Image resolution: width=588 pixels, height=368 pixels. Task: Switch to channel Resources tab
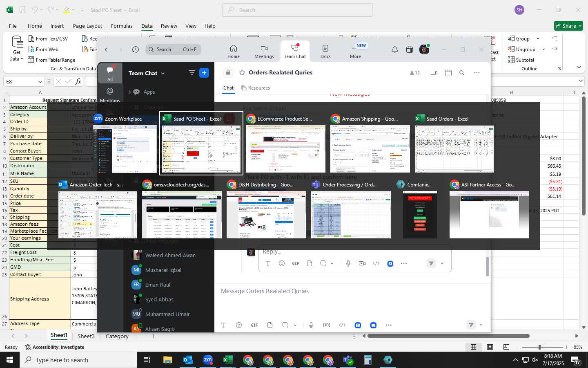(x=256, y=88)
